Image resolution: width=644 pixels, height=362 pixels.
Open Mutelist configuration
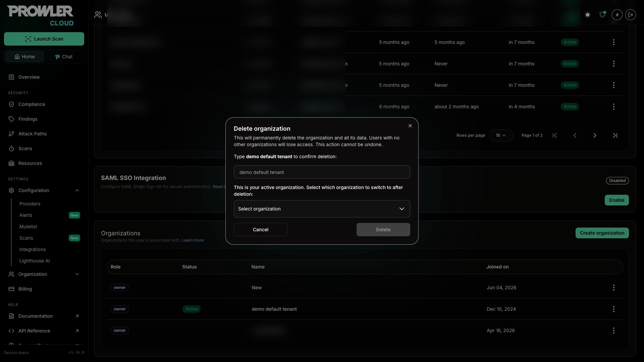28,227
